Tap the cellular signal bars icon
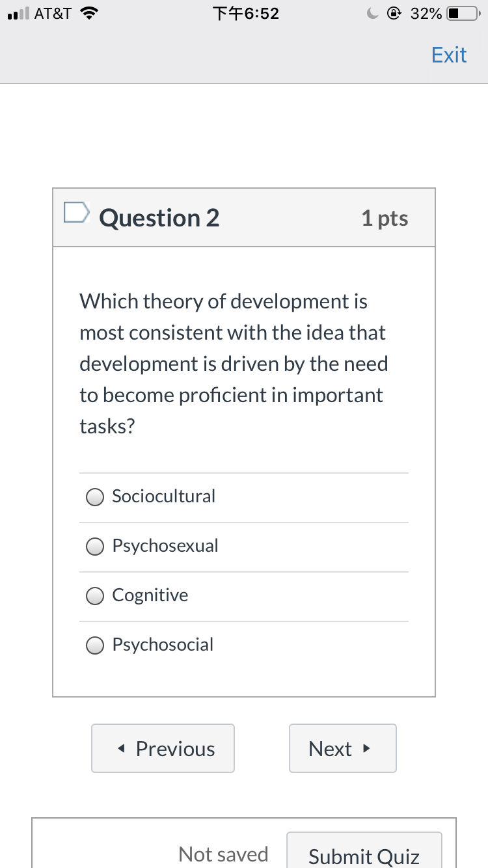This screenshot has height=868, width=488. pyautogui.click(x=17, y=14)
